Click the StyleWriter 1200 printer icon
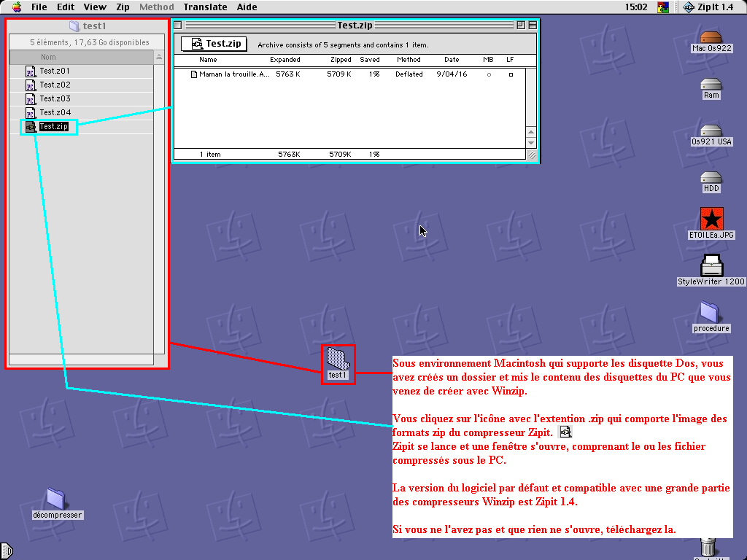 [711, 265]
